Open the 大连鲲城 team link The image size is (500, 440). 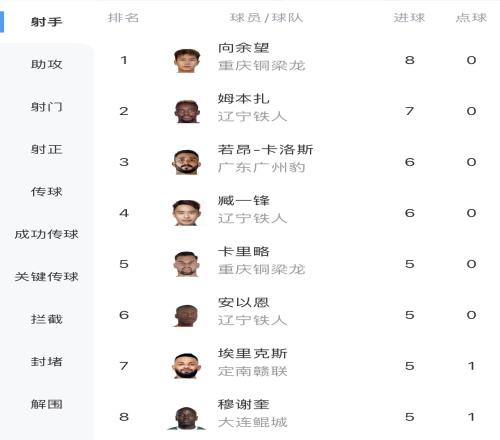coord(253,422)
